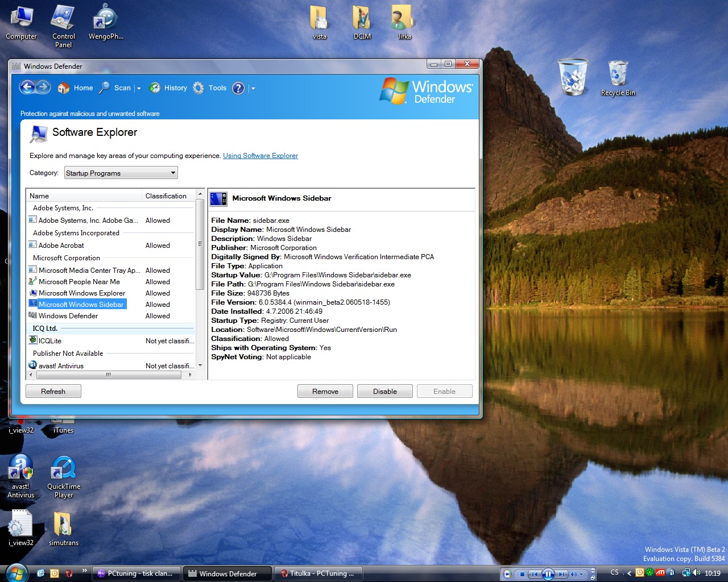Click the Disable button
Image resolution: width=728 pixels, height=582 pixels.
pos(385,391)
